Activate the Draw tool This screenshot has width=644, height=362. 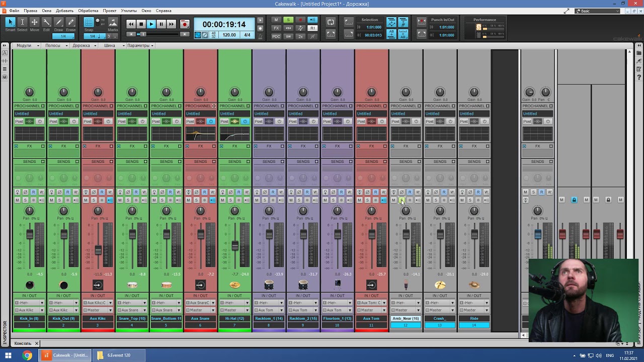tap(58, 22)
